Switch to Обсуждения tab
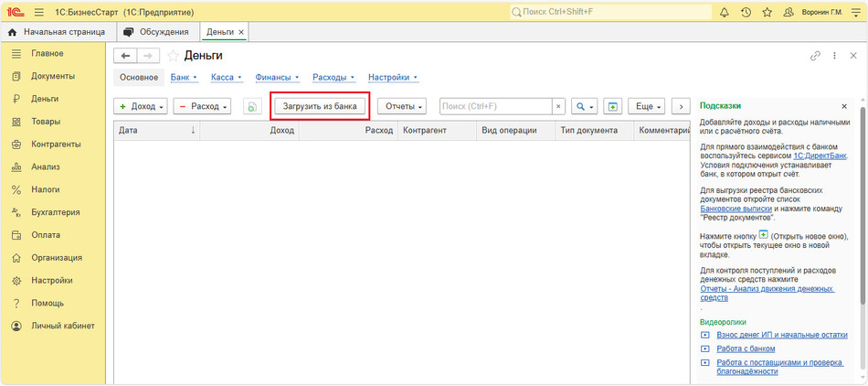Image resolution: width=868 pixels, height=386 pixels. click(x=158, y=32)
